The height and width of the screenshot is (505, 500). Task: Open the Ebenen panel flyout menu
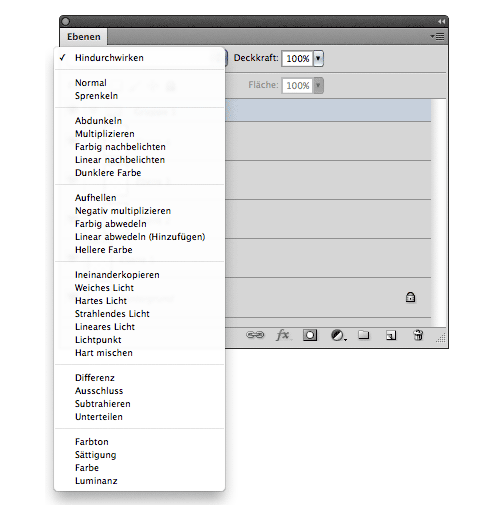(437, 36)
